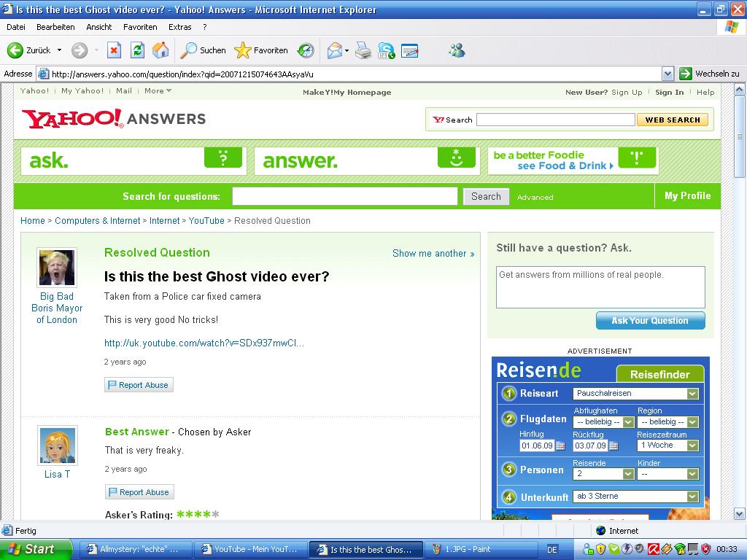
Task: Click the red Avira tray icon
Action: 653,549
